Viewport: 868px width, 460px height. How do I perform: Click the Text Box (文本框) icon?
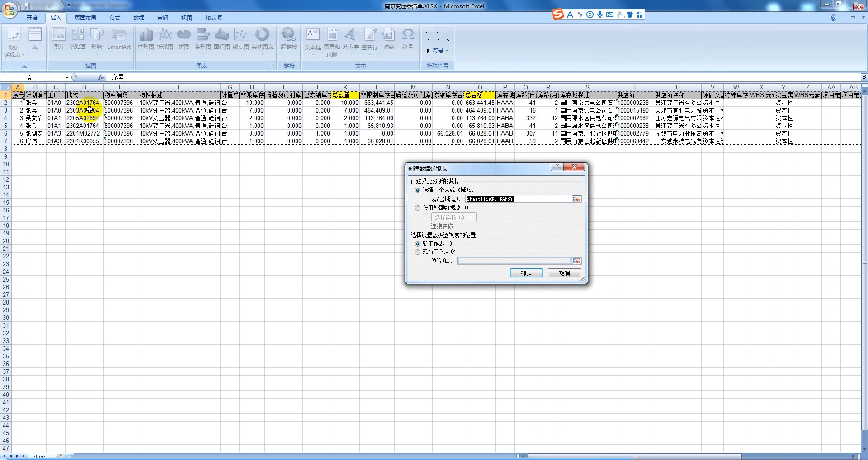[x=312, y=35]
